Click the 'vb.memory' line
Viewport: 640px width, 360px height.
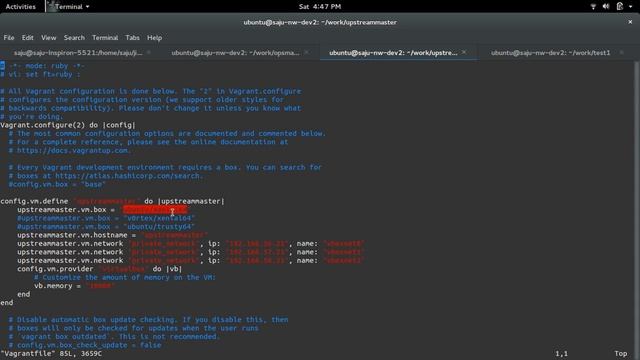74,286
